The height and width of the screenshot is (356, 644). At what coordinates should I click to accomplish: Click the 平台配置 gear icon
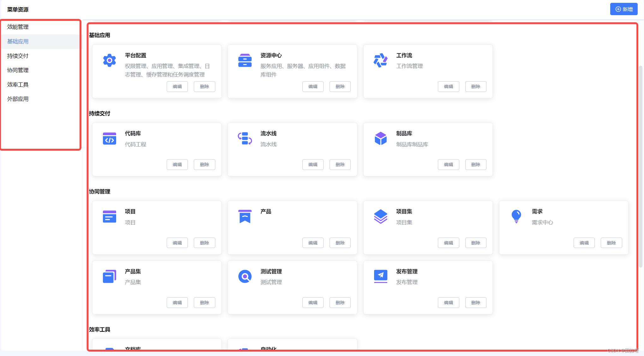(x=109, y=60)
